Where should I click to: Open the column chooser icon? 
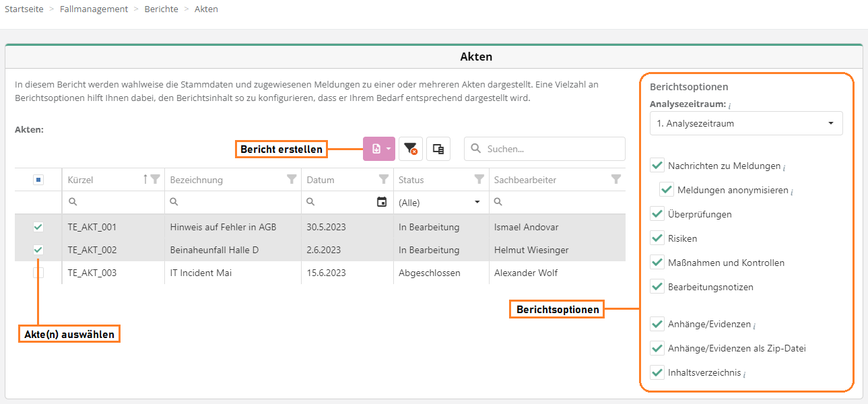pos(438,149)
